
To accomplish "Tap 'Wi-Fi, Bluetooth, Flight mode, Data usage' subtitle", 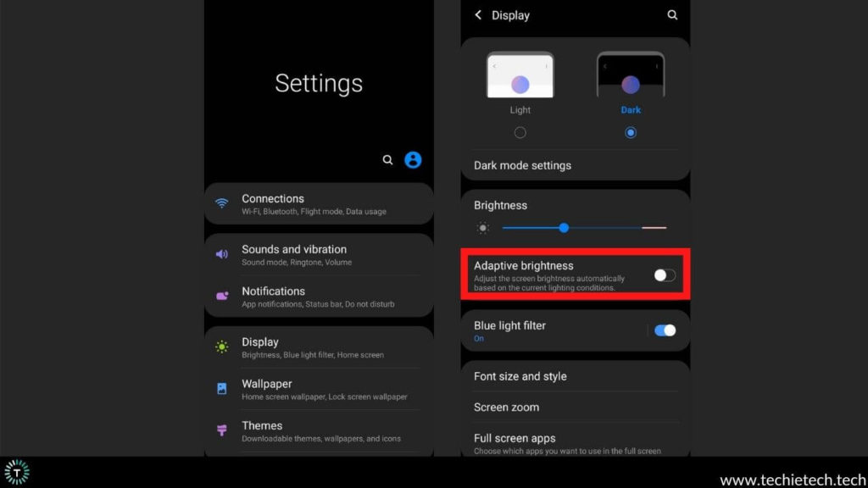I will point(314,212).
